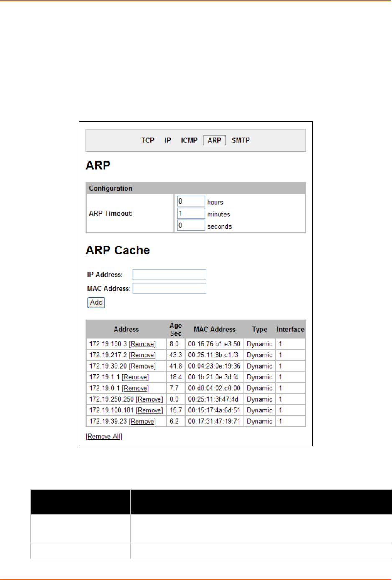Remove the 172.19.39.23 ARP entry

pos(142,422)
